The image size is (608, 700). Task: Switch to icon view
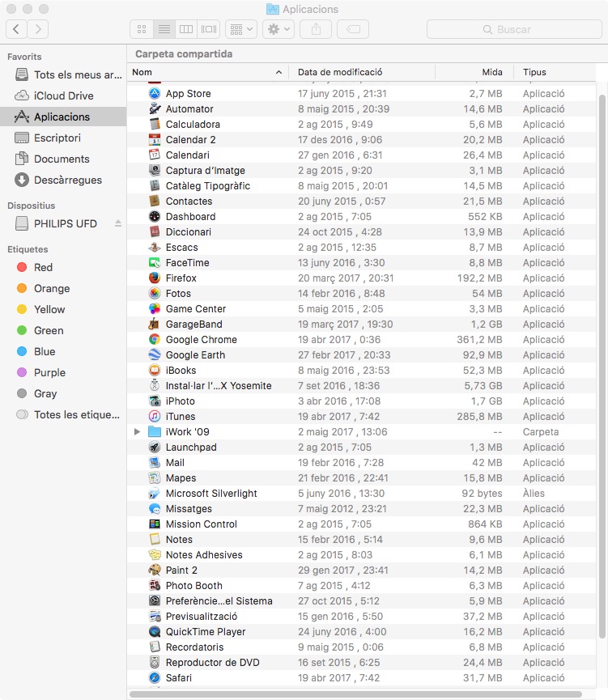(x=142, y=29)
